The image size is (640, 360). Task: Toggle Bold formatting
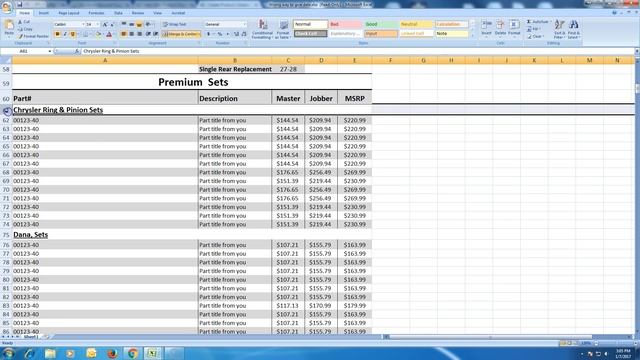57,34
